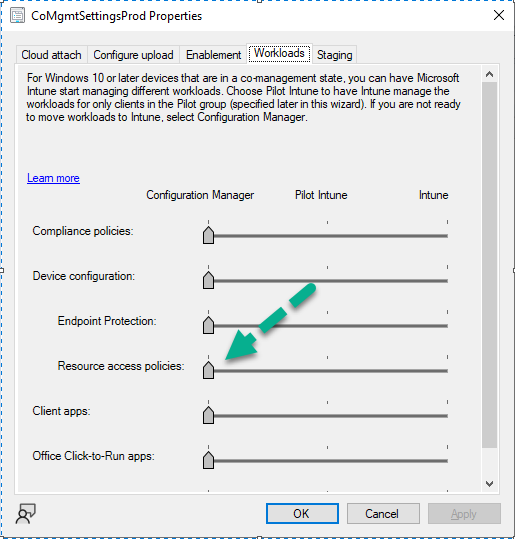Close the CoMgmtSettingsProd Properties dialog
This screenshot has height=539, width=515.
(x=498, y=15)
